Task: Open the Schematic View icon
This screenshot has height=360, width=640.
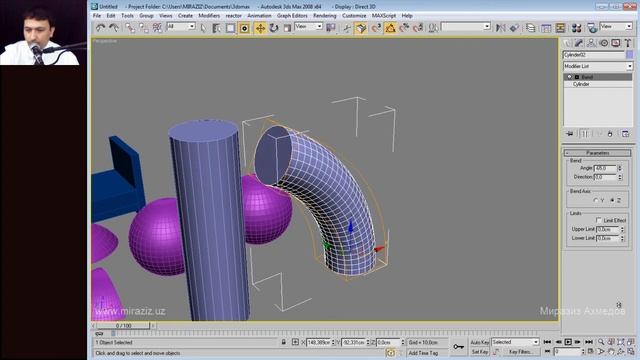Action: (560, 28)
